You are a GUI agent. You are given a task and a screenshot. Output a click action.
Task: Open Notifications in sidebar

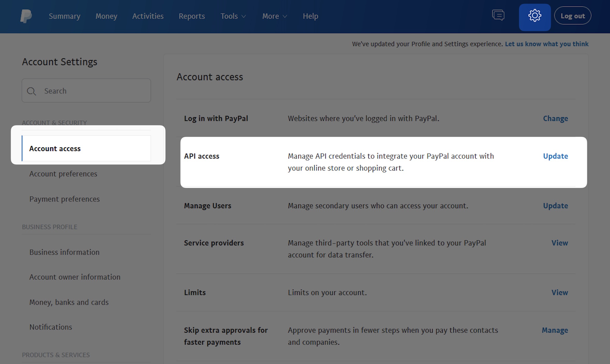51,327
